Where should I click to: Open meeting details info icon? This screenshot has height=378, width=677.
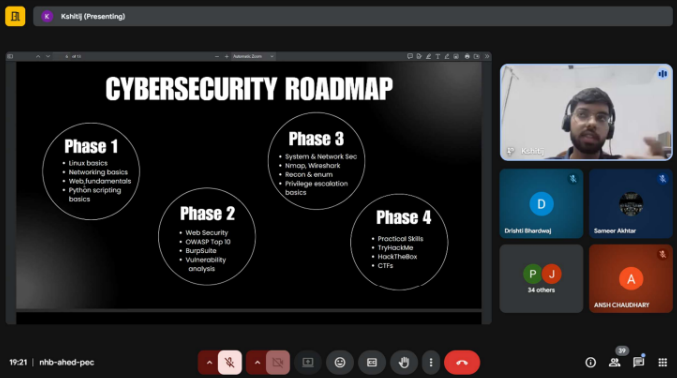[590, 362]
